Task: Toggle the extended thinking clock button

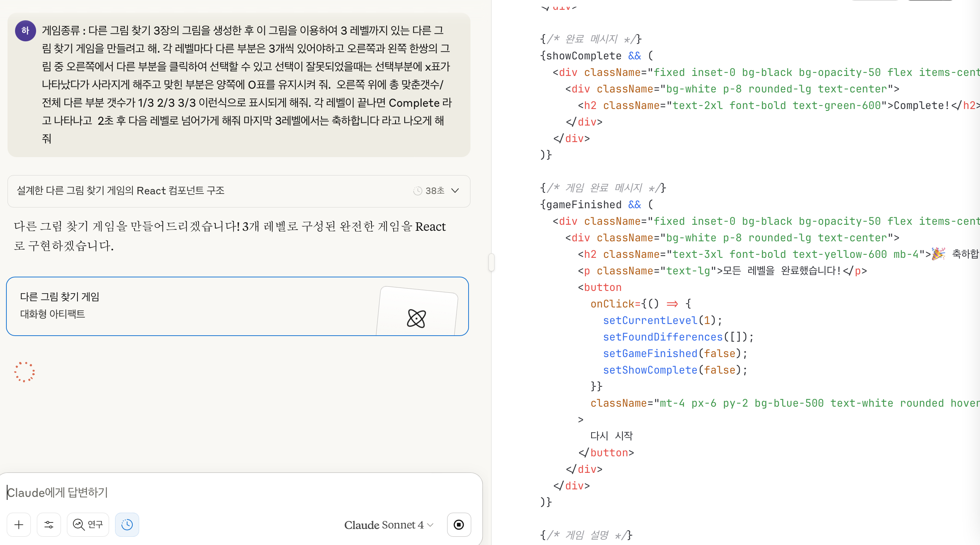Action: point(127,525)
